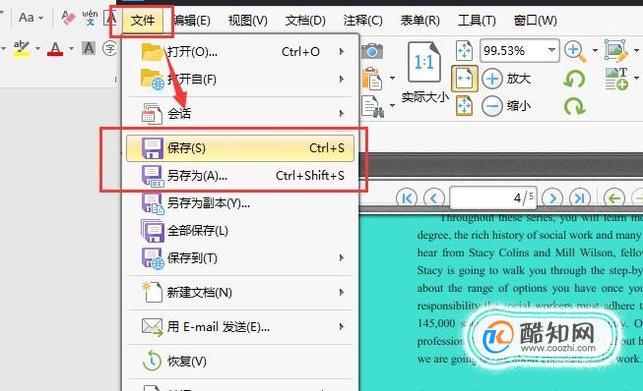Choose 打开(O)... from the File menu

tap(240, 52)
